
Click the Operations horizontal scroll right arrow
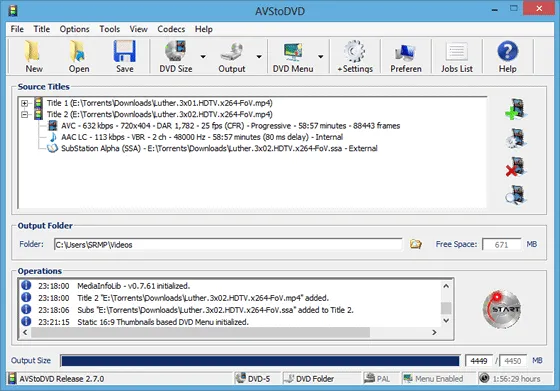434,332
